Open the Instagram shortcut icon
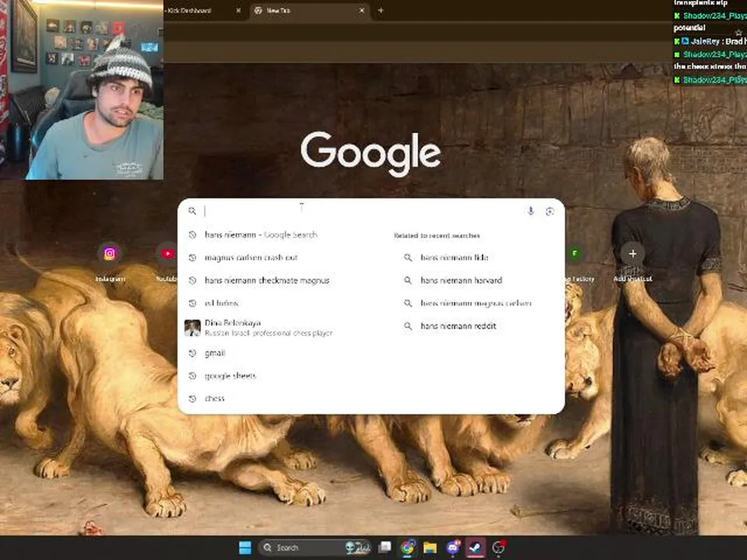 click(110, 254)
